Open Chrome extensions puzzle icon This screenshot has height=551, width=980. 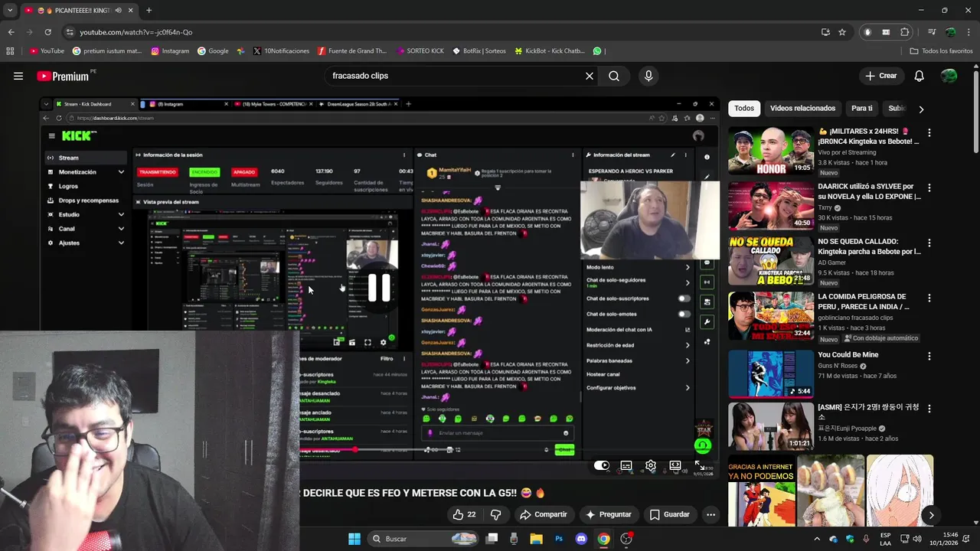point(904,32)
